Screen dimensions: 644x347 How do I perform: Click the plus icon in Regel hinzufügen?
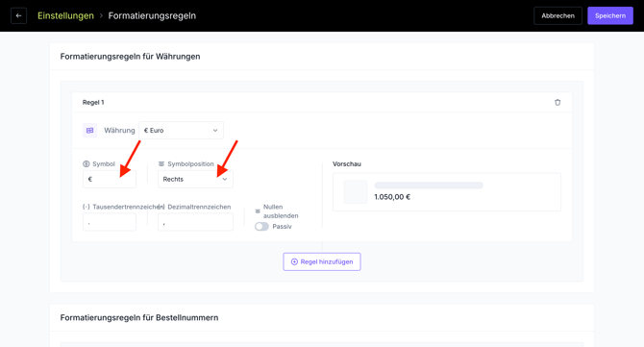[294, 261]
